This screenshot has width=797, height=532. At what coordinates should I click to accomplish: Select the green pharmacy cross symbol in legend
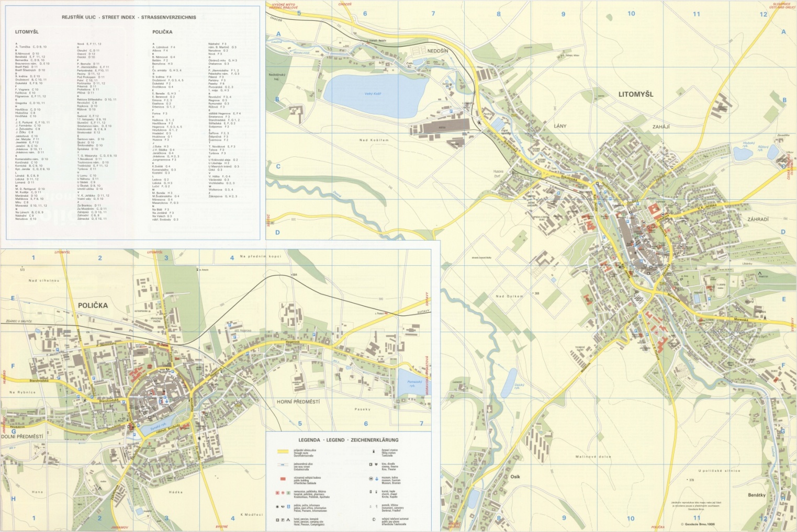pyautogui.click(x=288, y=493)
